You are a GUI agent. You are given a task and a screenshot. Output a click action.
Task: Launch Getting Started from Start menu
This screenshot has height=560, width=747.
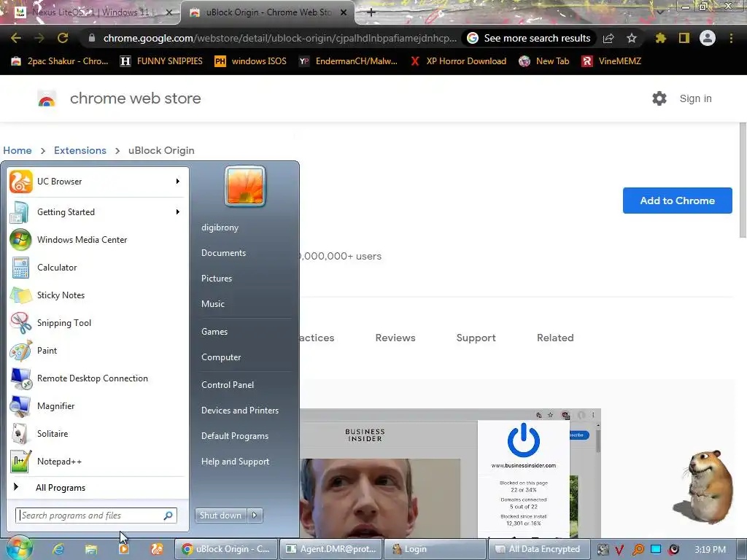[98, 212]
